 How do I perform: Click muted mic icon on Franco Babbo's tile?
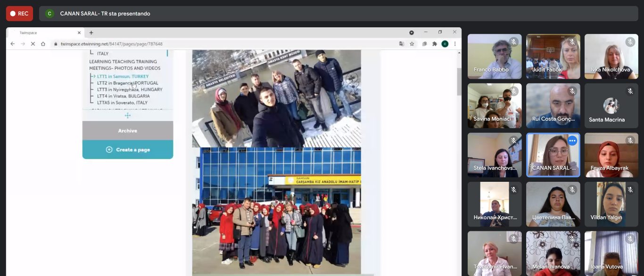[x=514, y=42]
